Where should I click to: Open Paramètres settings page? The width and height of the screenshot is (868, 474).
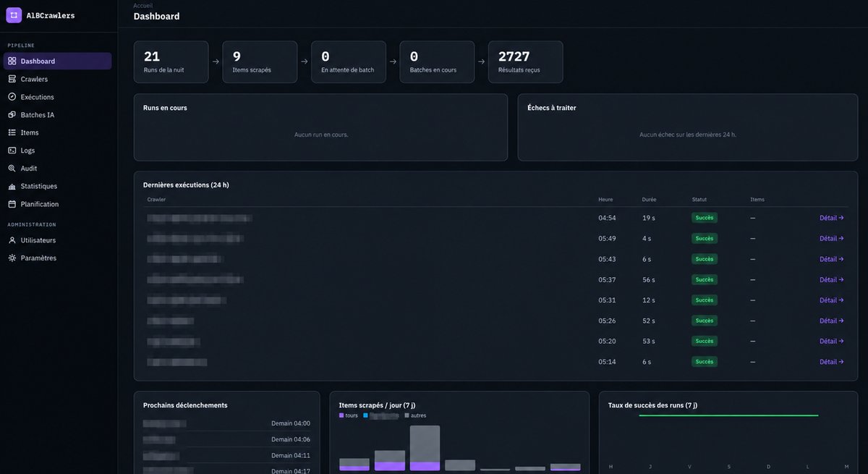click(x=57, y=258)
